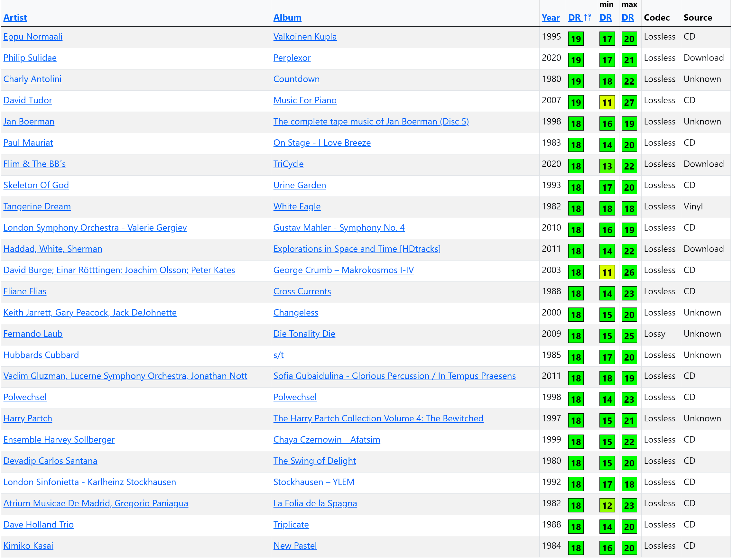Viewport: 733px width, 560px height.
Task: Open artist Dave Holland Trio
Action: pyautogui.click(x=38, y=525)
